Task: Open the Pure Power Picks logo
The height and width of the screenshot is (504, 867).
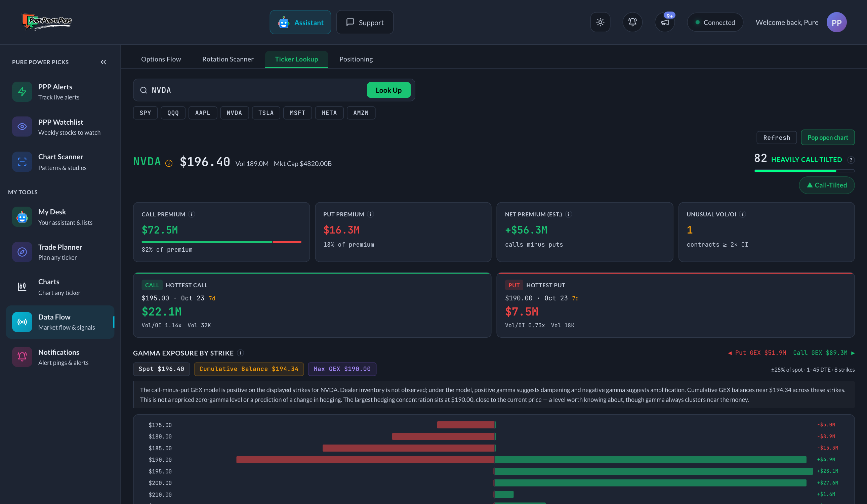Action: coord(47,22)
